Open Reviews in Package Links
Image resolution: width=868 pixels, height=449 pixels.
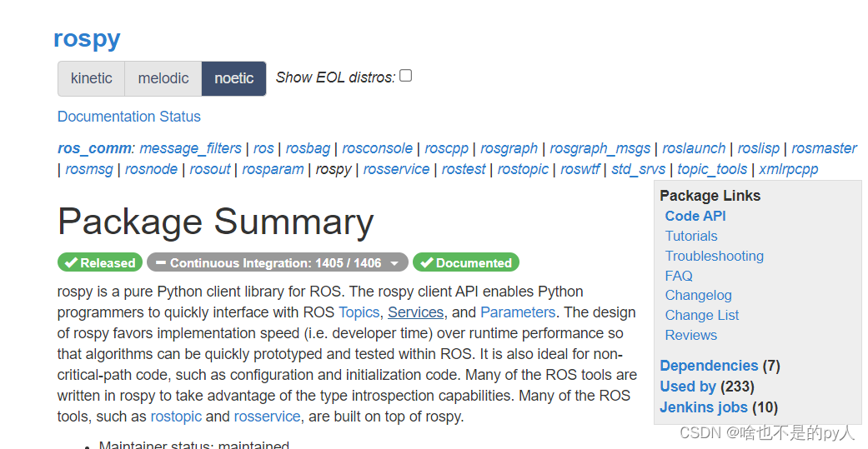pos(691,335)
